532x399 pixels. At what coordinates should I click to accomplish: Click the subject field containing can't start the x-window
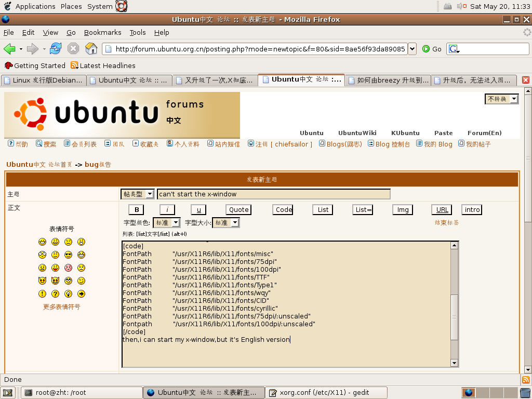coord(273,194)
